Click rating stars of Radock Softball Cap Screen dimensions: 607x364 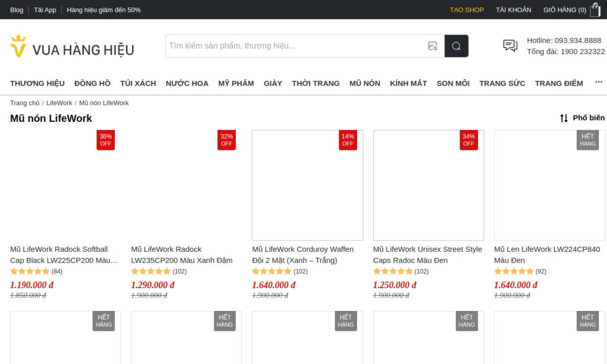(x=30, y=272)
